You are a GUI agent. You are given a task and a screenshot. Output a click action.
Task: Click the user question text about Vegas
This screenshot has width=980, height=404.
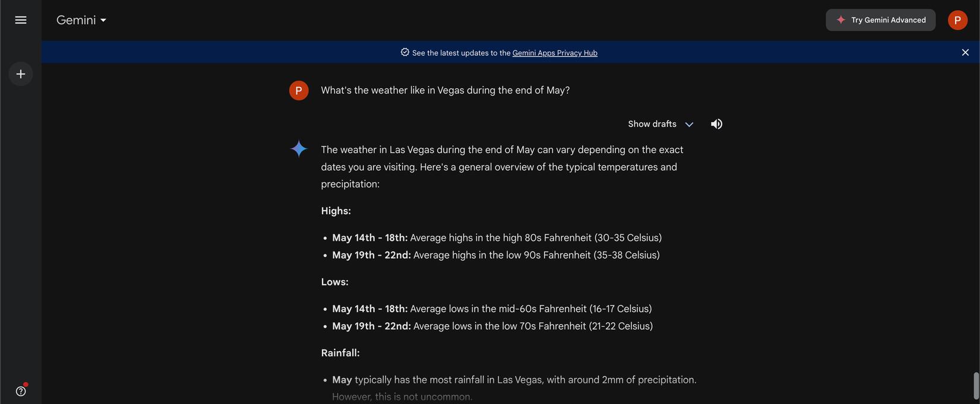pyautogui.click(x=445, y=90)
